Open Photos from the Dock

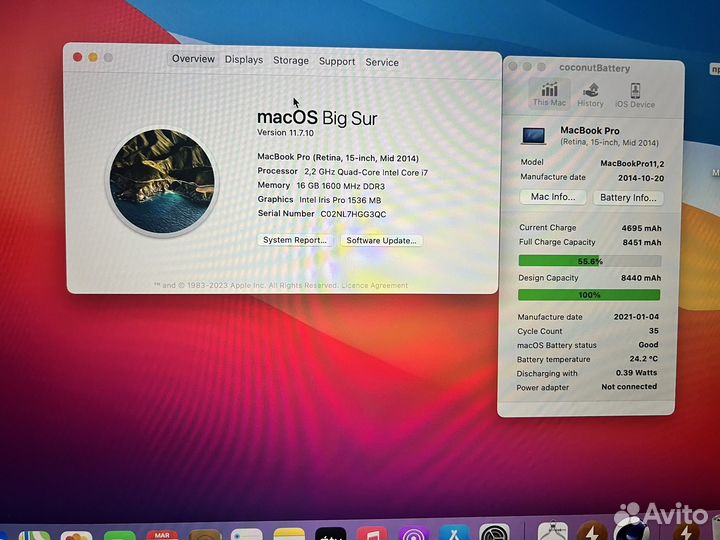point(76,535)
